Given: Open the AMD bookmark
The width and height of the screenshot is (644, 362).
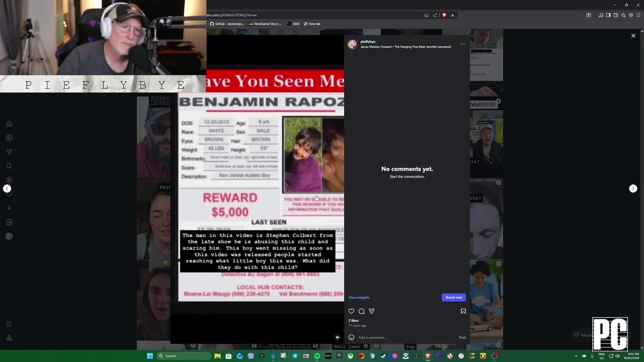Looking at the screenshot, I should tap(293, 24).
